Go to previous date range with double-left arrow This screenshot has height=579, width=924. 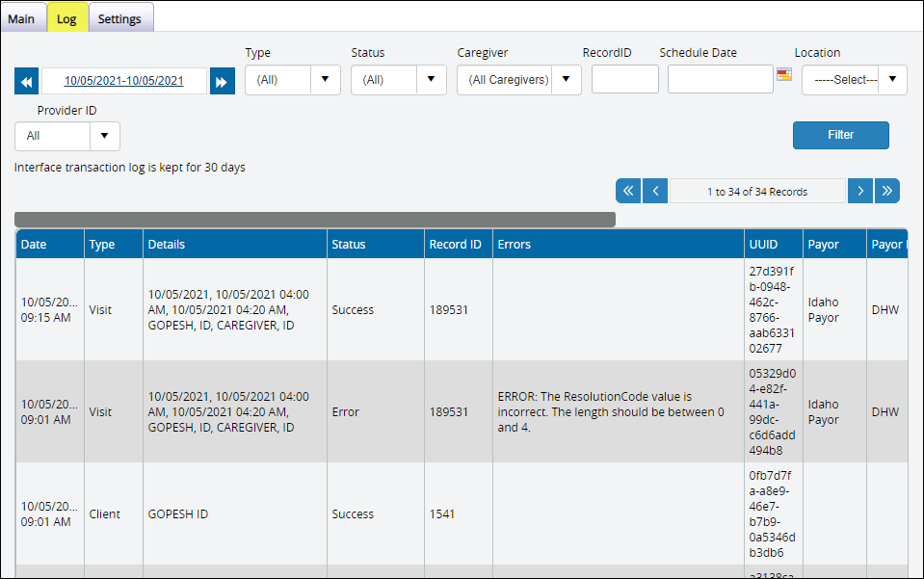coord(27,81)
